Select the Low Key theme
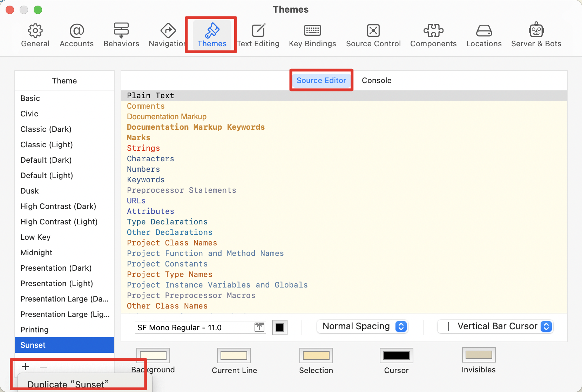582x392 pixels. 65,237
